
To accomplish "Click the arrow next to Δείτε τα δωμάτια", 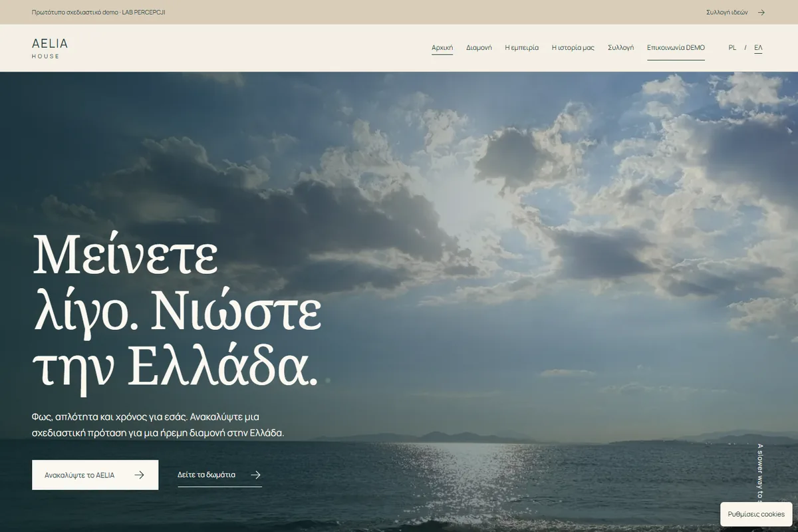I will tap(255, 475).
